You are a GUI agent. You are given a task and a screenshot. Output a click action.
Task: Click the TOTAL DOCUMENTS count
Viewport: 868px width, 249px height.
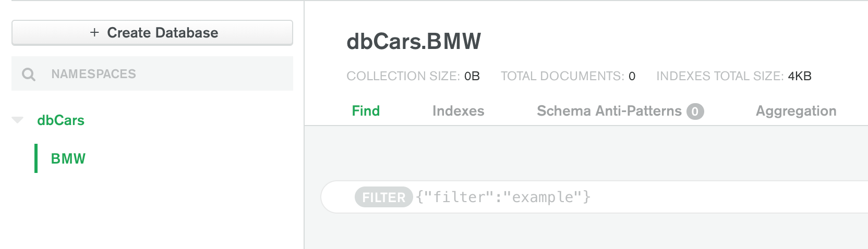coord(632,76)
